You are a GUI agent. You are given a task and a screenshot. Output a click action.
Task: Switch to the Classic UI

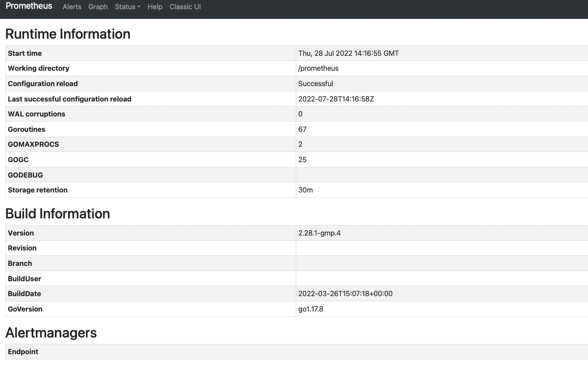(185, 7)
